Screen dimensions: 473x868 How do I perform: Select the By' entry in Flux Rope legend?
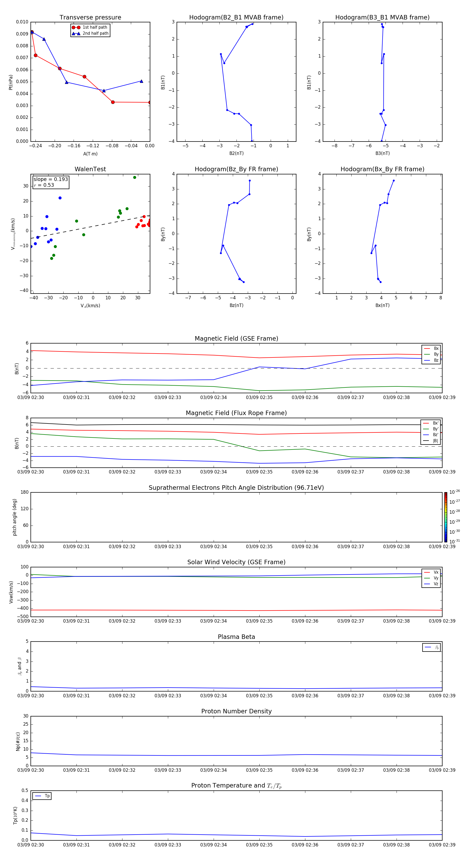coord(431,429)
